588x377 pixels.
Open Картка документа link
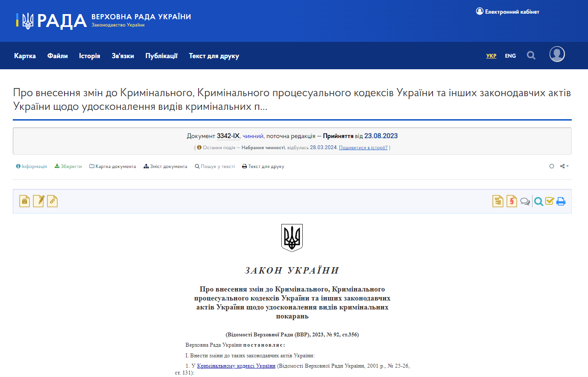(x=113, y=166)
